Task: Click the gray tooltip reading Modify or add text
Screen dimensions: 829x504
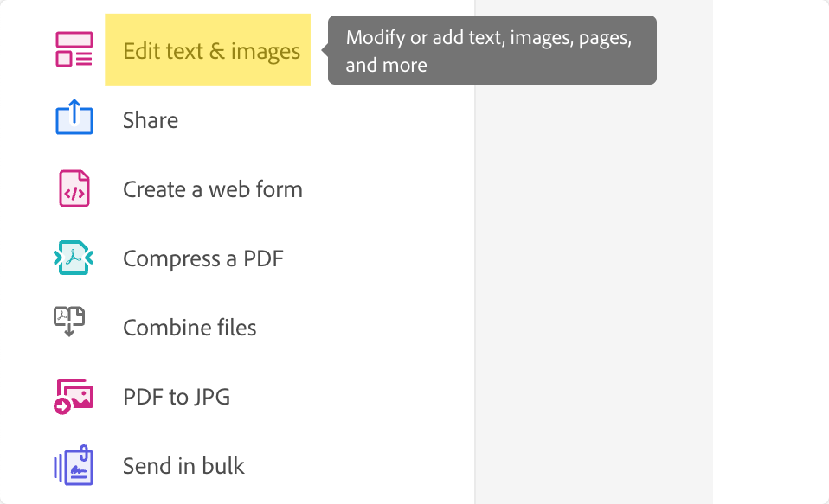Action: pyautogui.click(x=492, y=50)
